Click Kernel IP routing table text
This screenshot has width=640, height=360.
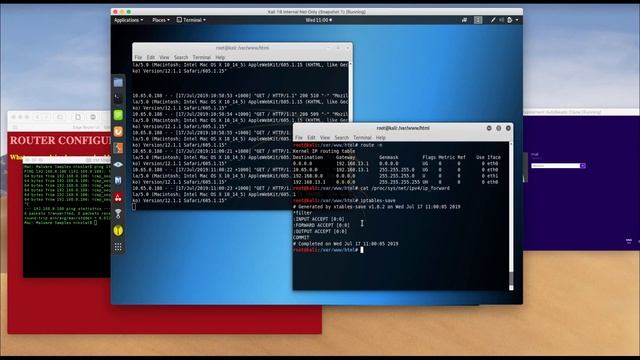pos(324,151)
